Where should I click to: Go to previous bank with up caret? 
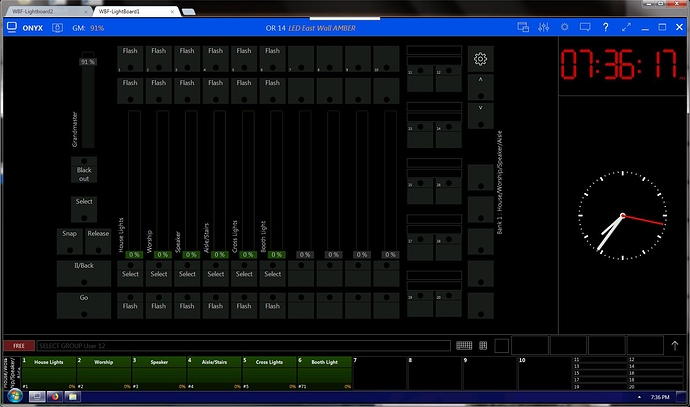pos(481,87)
